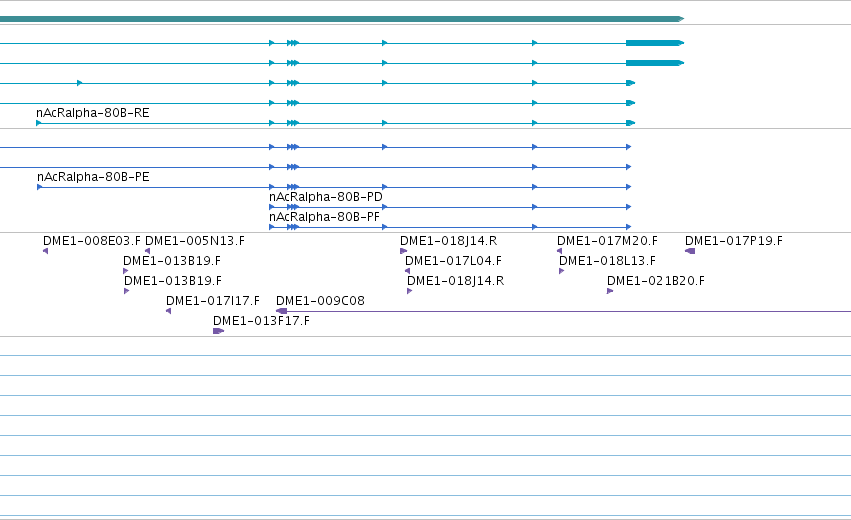This screenshot has height=520, width=851.
Task: Click the DME1-009C08 feature label
Action: tap(320, 301)
